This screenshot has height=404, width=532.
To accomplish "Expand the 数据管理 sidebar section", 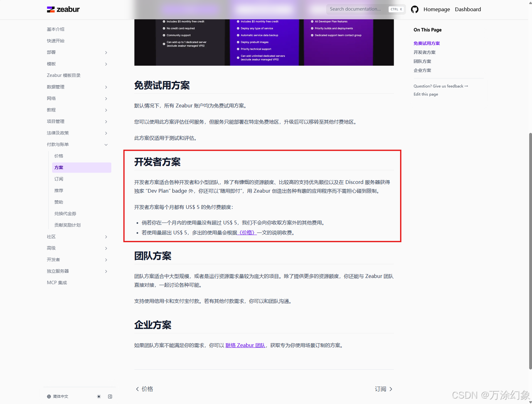I will pyautogui.click(x=77, y=87).
